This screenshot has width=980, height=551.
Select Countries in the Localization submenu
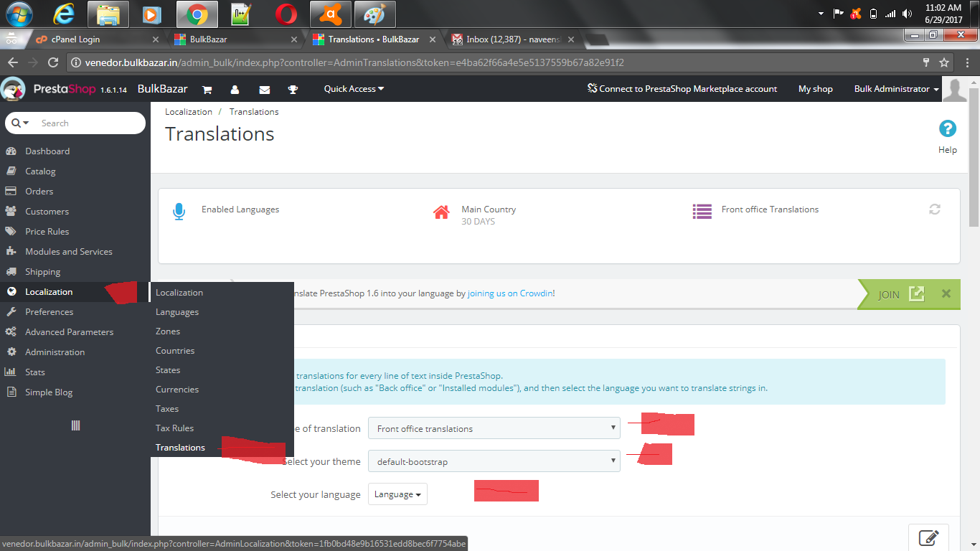click(x=175, y=351)
